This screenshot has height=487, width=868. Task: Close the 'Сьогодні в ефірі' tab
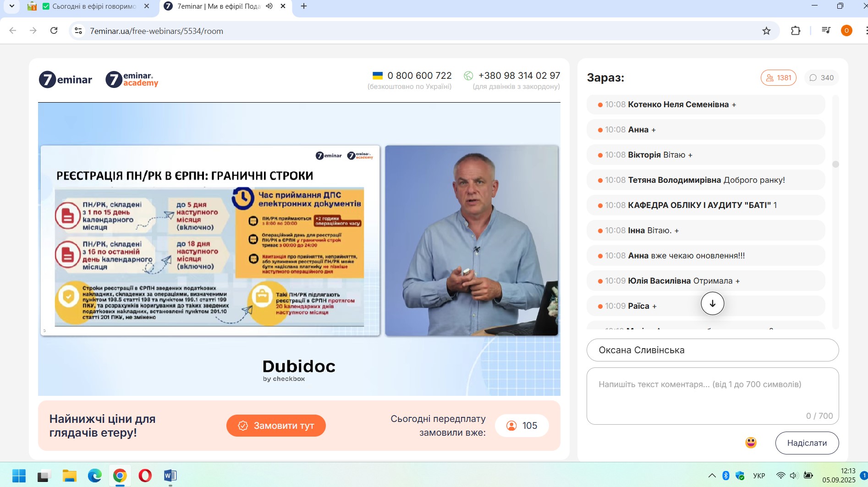147,6
